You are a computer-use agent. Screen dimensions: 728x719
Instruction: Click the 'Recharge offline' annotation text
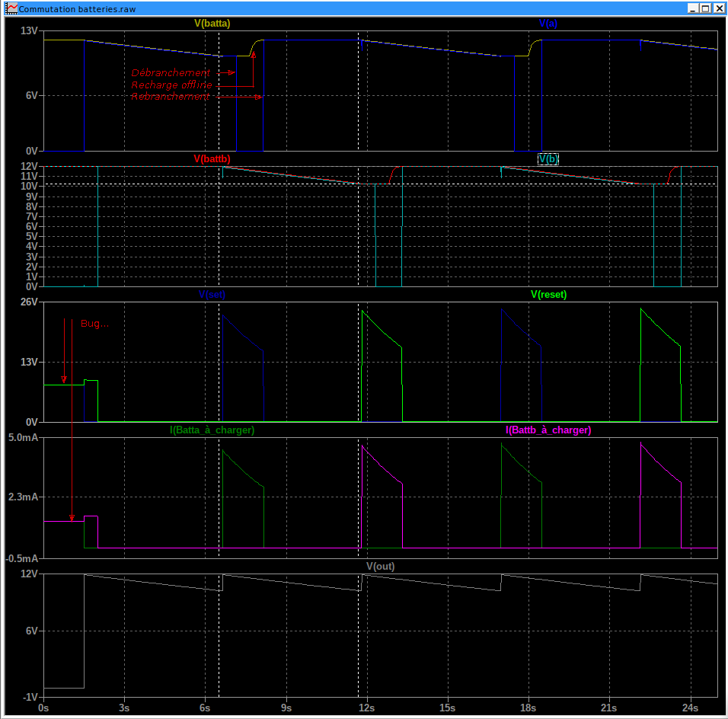171,85
